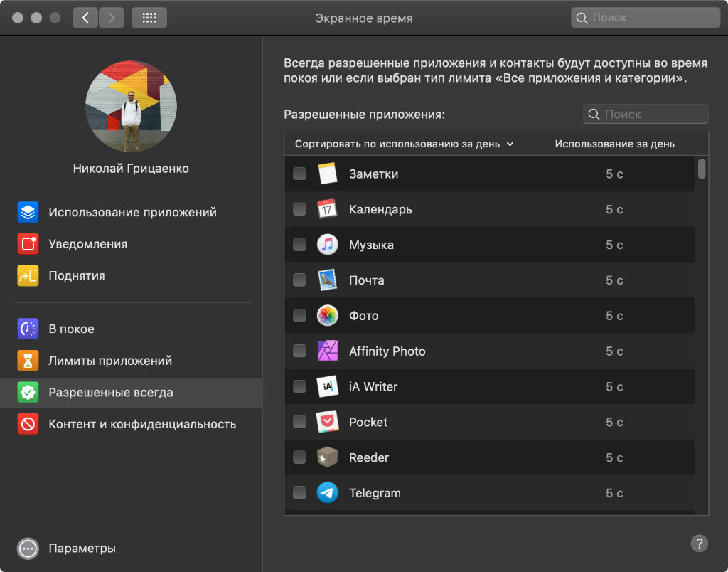
Task: Click the yellow Pickups icon
Action: [28, 275]
